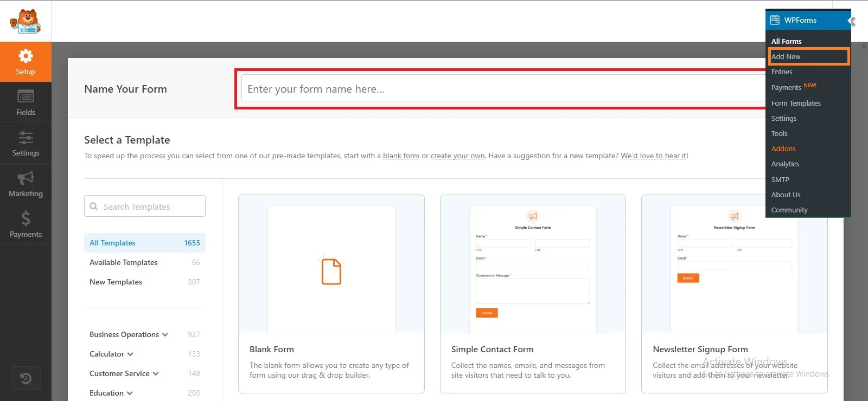Click the Name Your Form label

(x=125, y=89)
